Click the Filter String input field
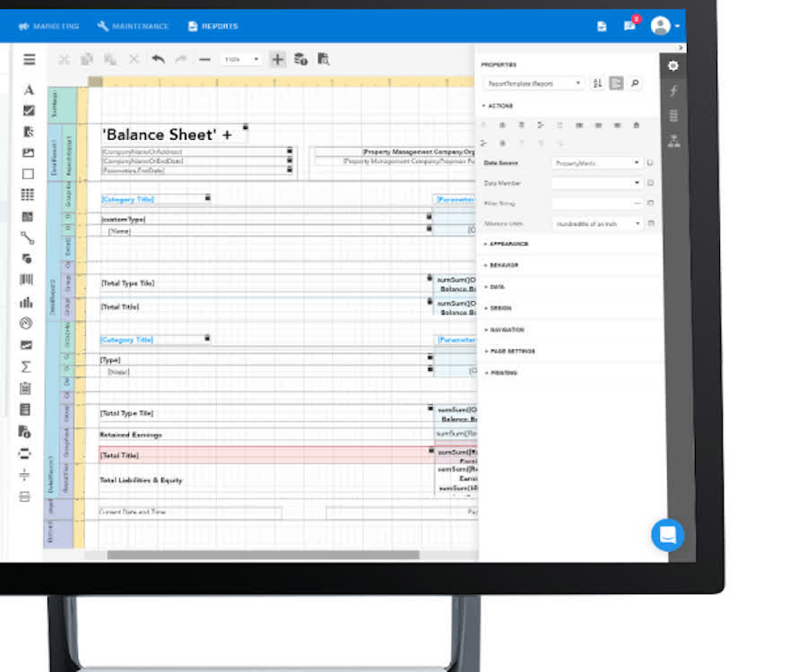 tap(597, 203)
